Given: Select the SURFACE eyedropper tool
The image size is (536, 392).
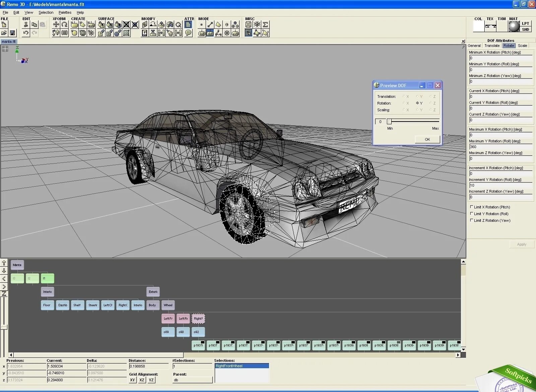Looking at the screenshot, I should [101, 33].
